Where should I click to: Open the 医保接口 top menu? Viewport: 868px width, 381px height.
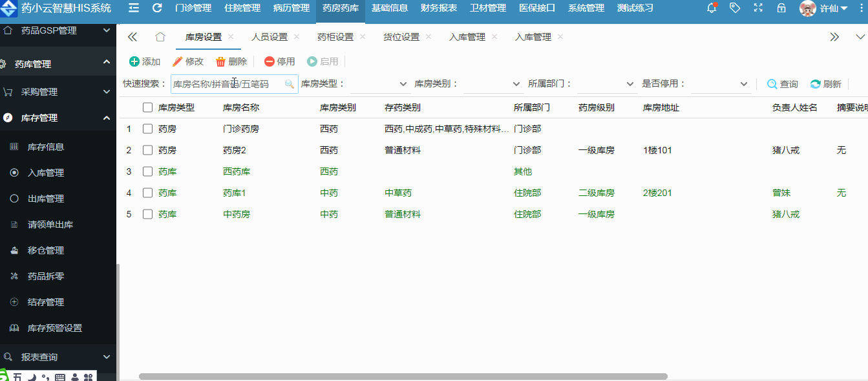(x=537, y=8)
